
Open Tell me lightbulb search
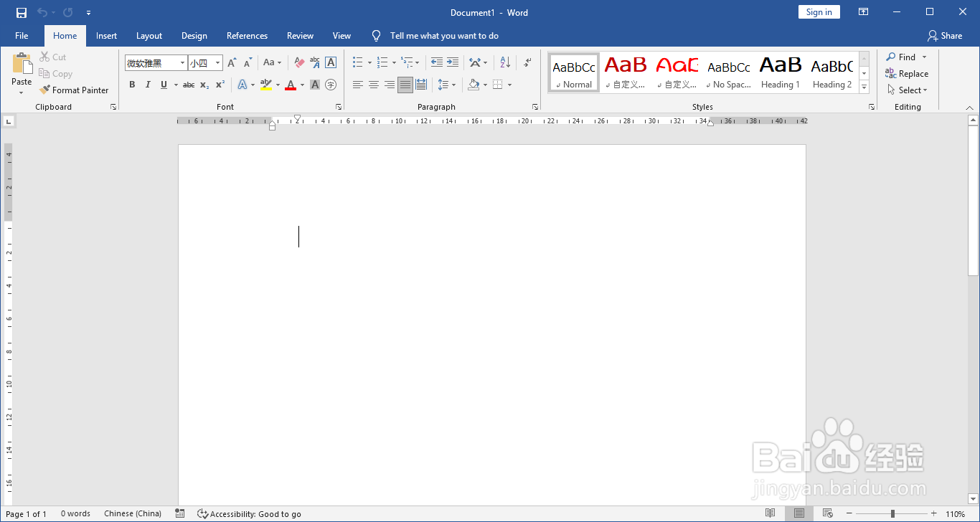[x=376, y=36]
